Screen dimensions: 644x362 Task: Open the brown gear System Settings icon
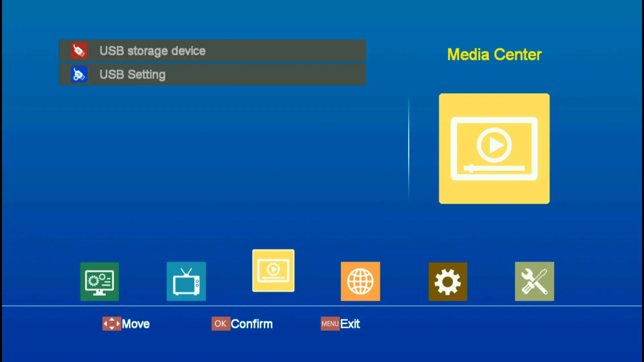click(x=448, y=281)
